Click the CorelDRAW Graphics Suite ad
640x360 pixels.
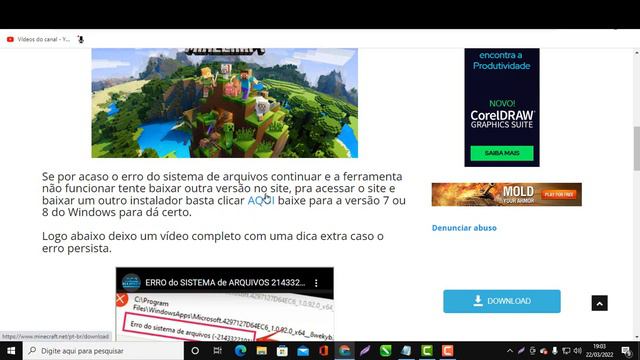pyautogui.click(x=502, y=107)
